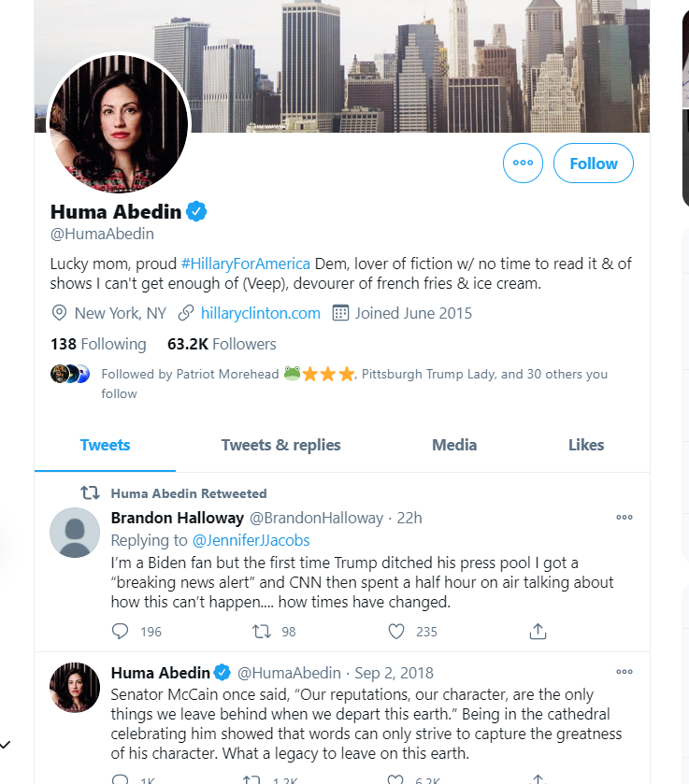
Task: Expand options menu on Brandon Halloway's tweet
Action: 624,517
